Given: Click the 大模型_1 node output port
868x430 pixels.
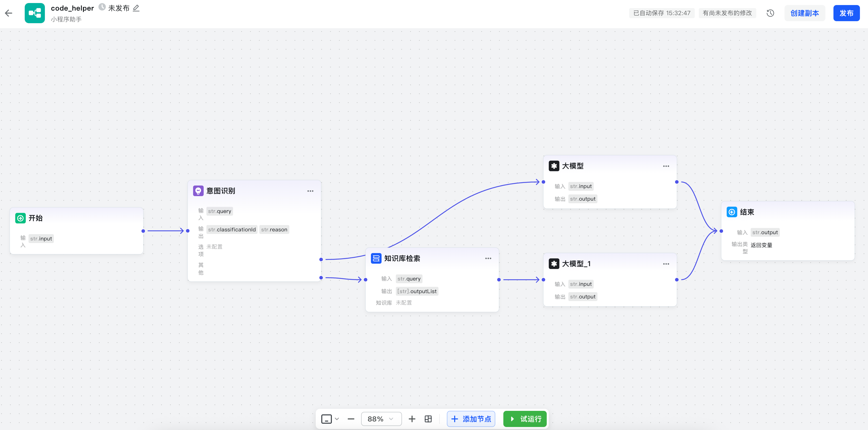Looking at the screenshot, I should point(677,280).
